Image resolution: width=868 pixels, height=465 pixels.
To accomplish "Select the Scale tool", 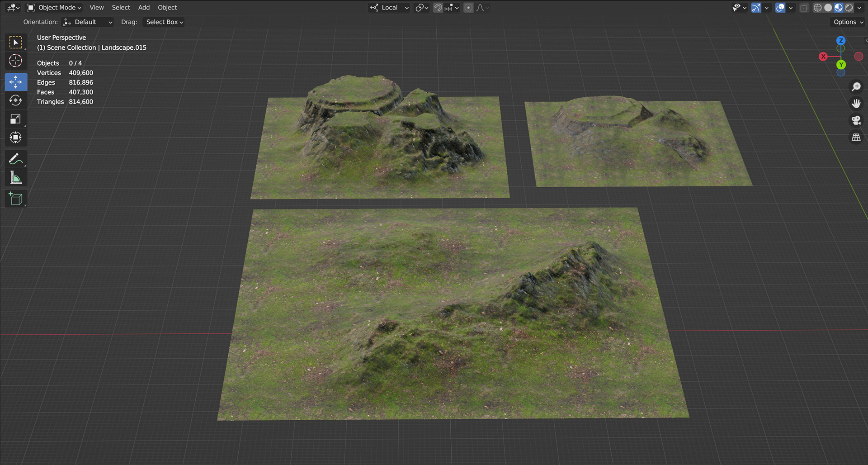I will click(16, 119).
